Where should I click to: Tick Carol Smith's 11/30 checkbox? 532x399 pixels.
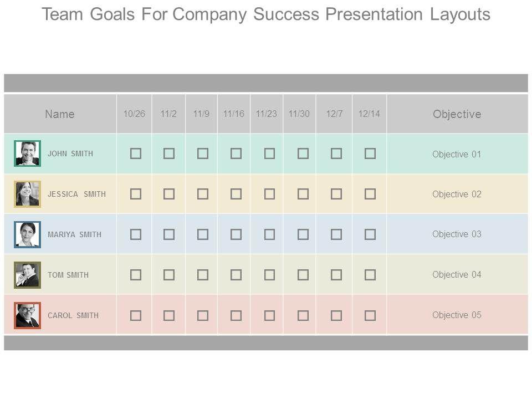click(303, 315)
